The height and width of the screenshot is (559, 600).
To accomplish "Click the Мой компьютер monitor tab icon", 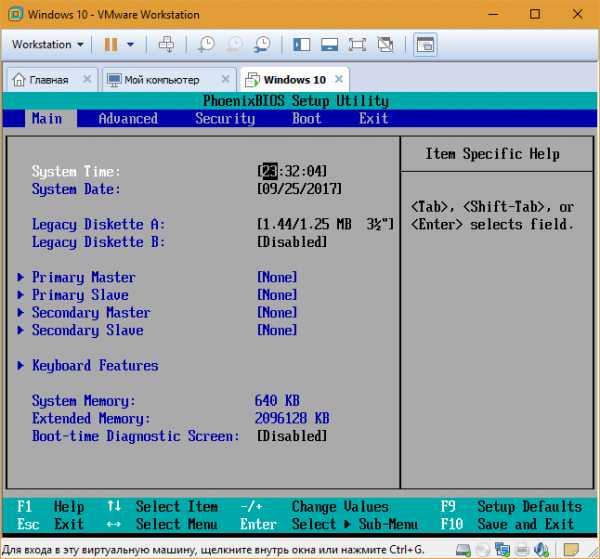I will tap(114, 80).
